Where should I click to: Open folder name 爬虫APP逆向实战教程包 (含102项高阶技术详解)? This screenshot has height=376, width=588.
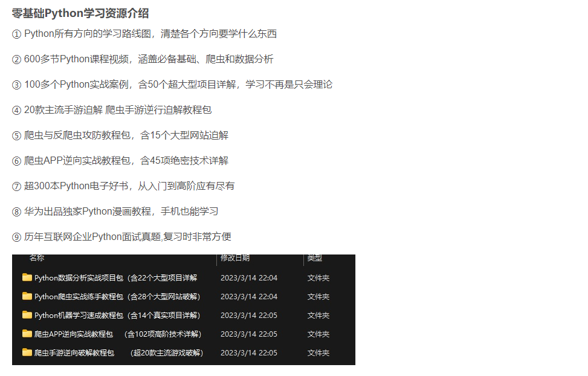118,334
